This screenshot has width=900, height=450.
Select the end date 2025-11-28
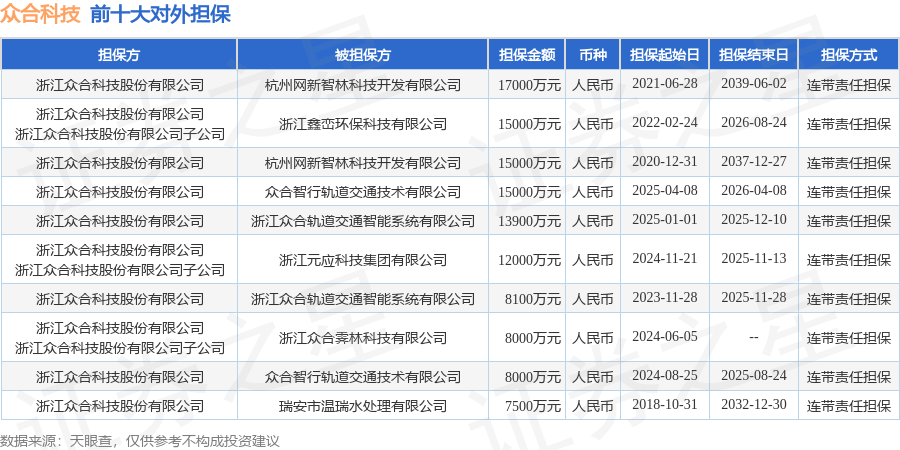click(x=754, y=297)
